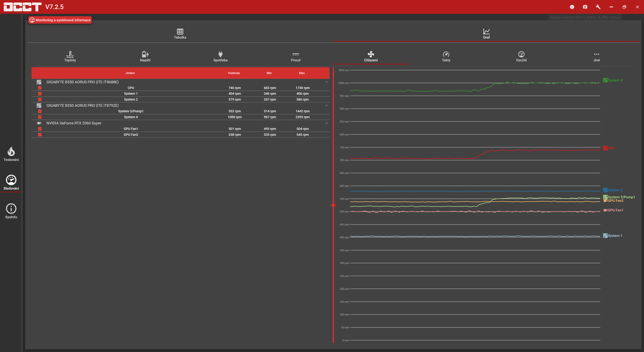Image resolution: width=644 pixels, height=352 pixels.
Task: Collapse the NVIDIA GeForce RTX 2060 Super group
Action: (x=326, y=123)
